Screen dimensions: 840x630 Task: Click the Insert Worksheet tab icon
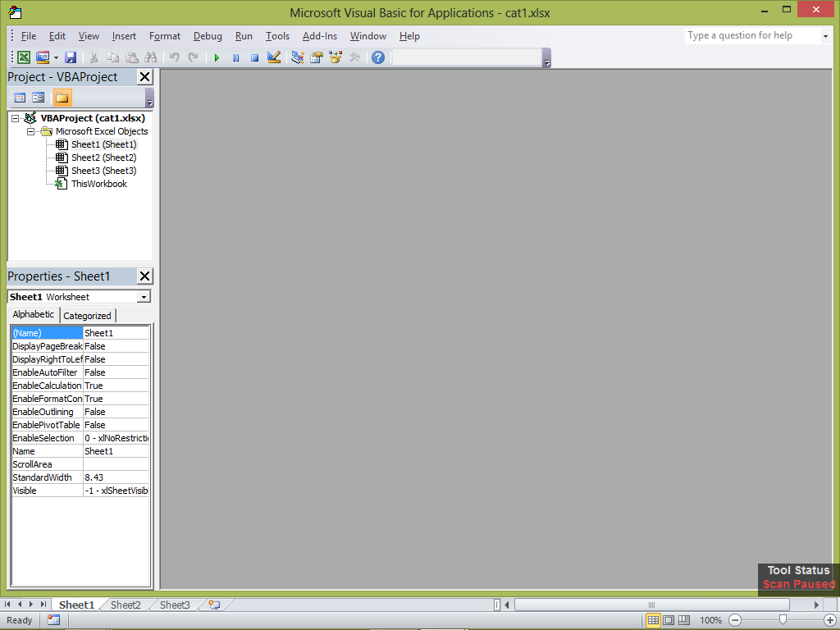214,605
